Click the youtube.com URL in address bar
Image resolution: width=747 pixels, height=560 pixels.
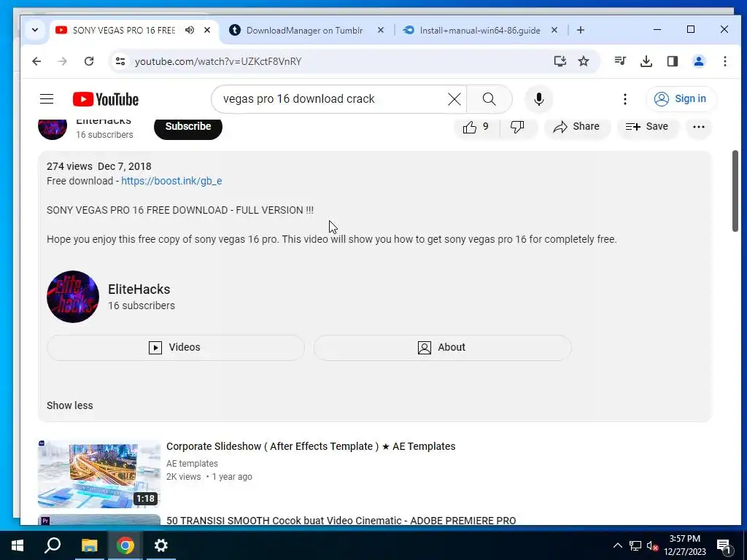click(218, 61)
